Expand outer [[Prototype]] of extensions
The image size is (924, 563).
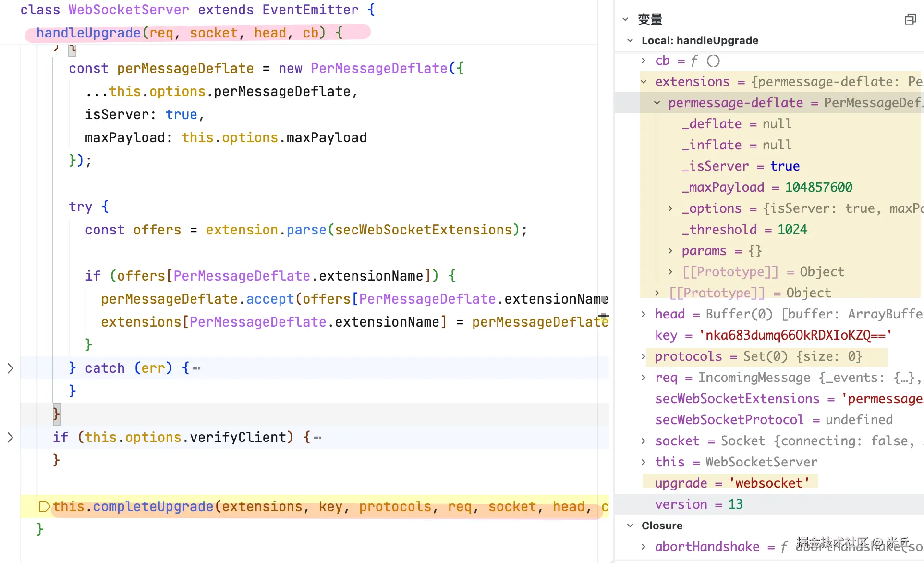click(x=657, y=293)
